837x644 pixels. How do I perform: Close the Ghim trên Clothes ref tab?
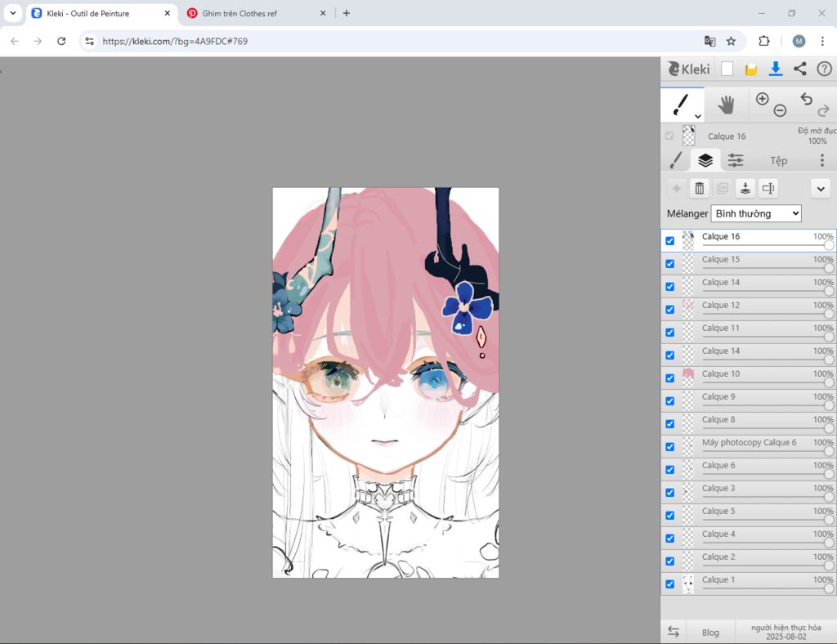coord(322,13)
